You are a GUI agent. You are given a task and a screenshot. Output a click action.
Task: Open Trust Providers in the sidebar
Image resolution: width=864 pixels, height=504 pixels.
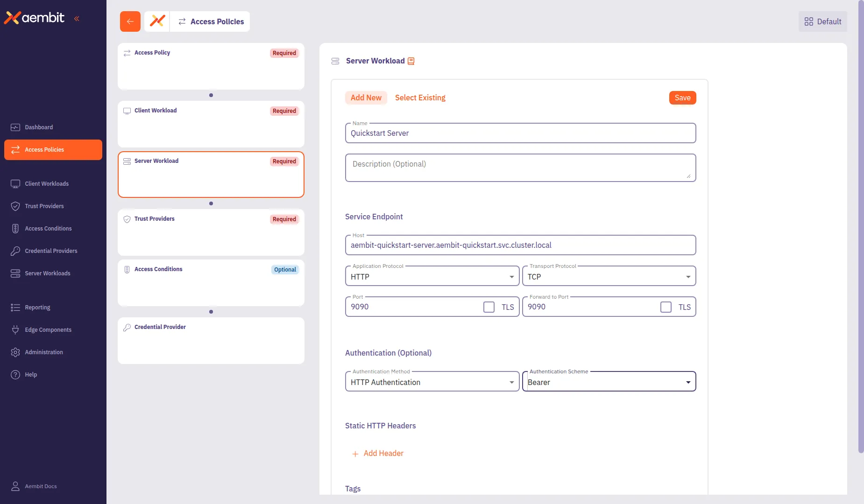pos(44,206)
